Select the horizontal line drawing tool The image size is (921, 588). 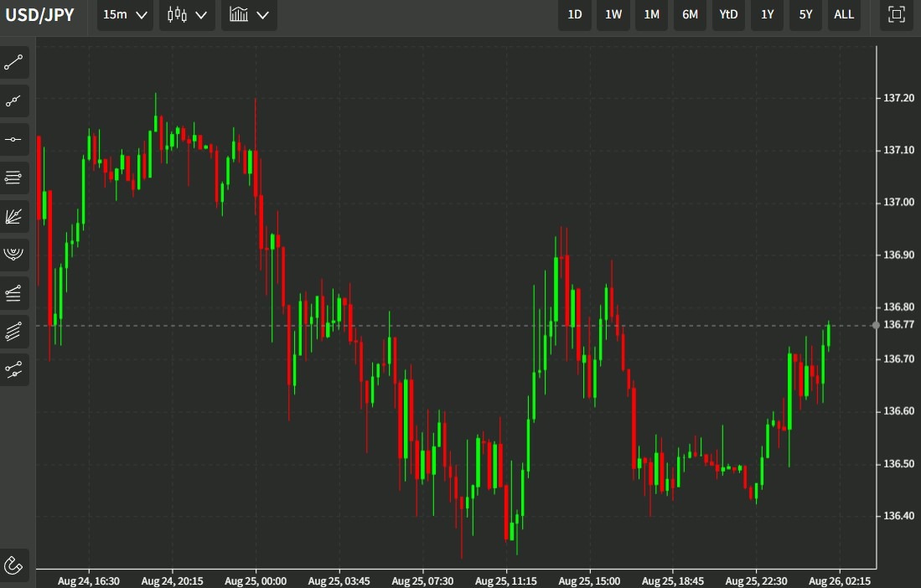[13, 140]
